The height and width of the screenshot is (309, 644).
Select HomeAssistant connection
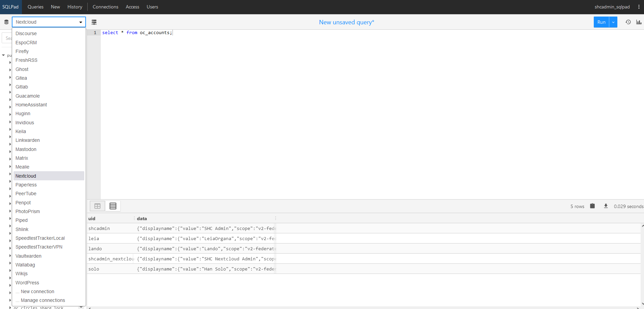(x=49, y=105)
